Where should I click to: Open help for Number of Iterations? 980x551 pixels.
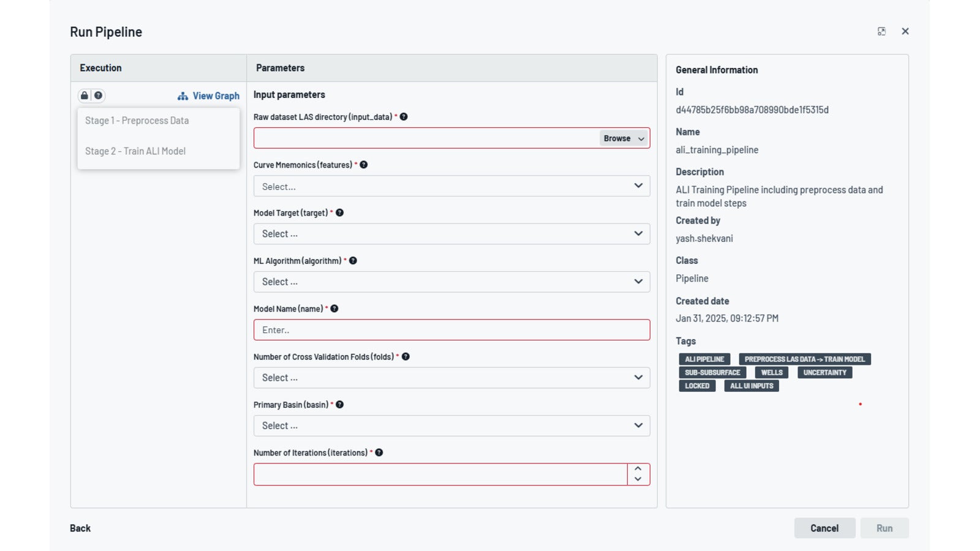[x=379, y=452]
